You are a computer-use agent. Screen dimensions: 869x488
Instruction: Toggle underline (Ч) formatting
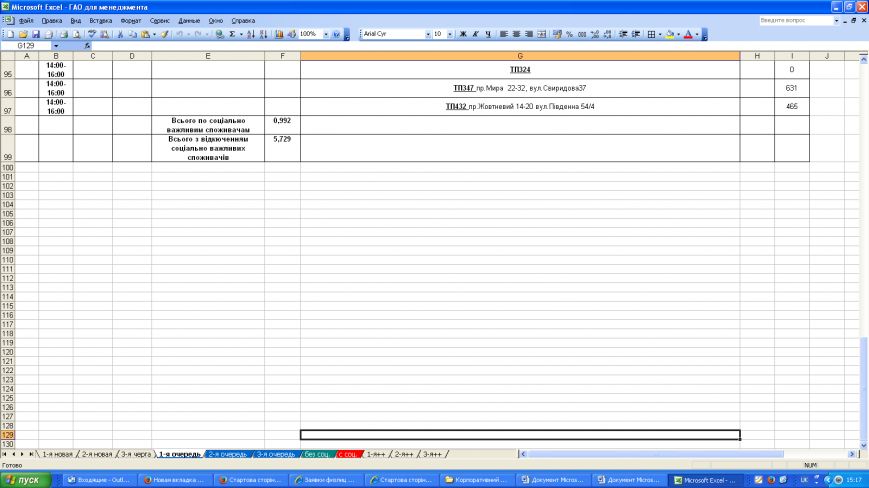click(x=488, y=34)
